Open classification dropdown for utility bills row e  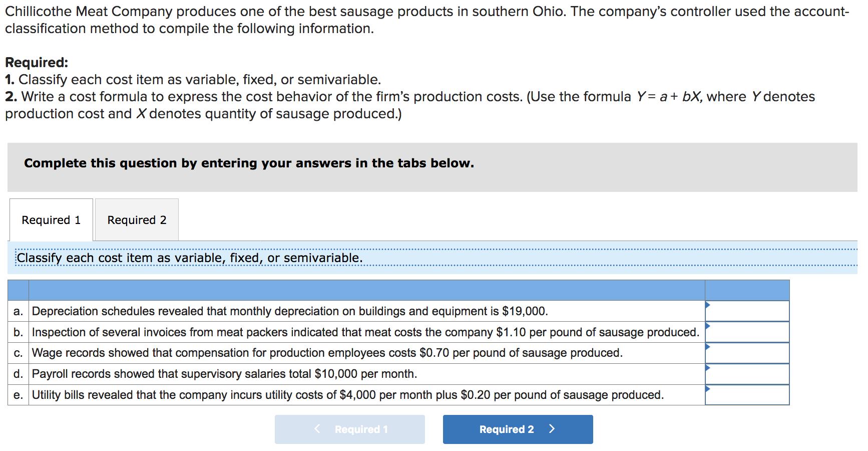747,395
